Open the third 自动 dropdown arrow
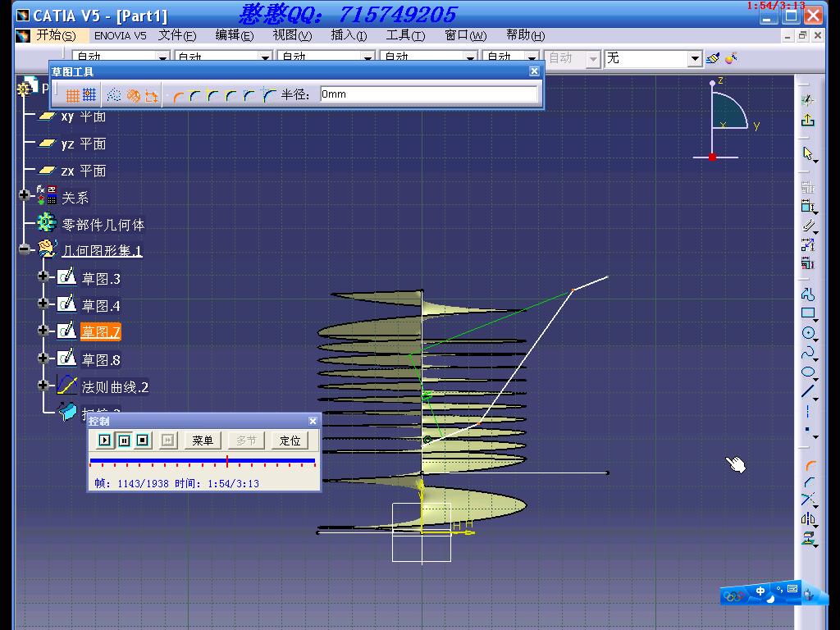840x630 pixels. click(x=367, y=57)
